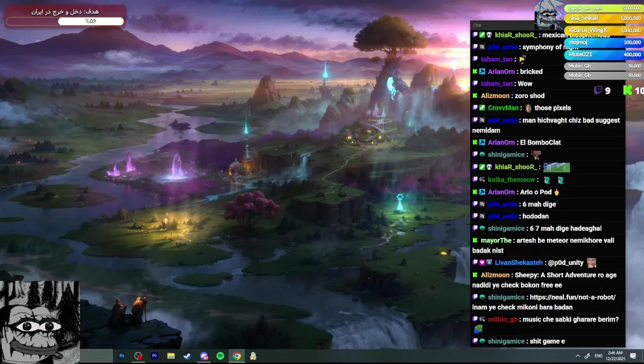Click the Chat panel header label
Screen dimensions: 644x364
477,25
